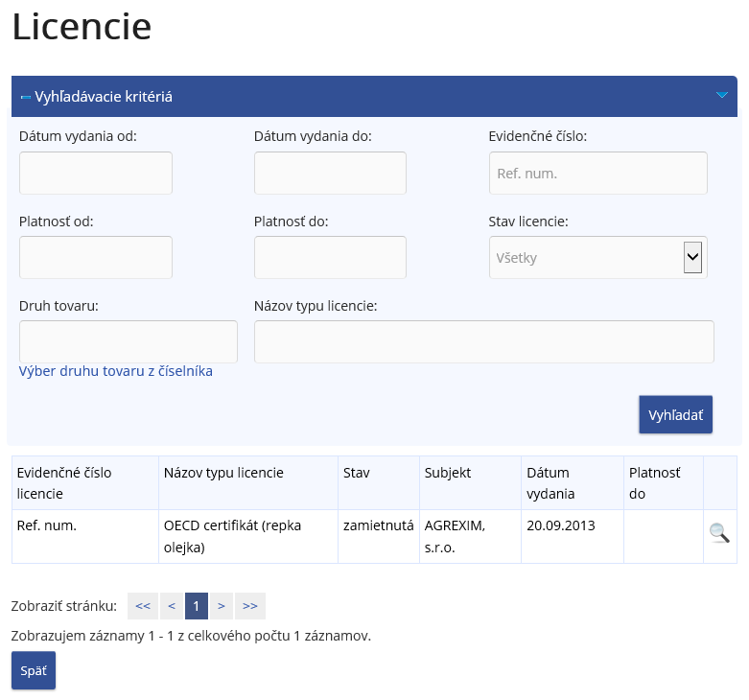749x700 pixels.
Task: Focus the Dátum vydania od field
Action: pyautogui.click(x=96, y=173)
